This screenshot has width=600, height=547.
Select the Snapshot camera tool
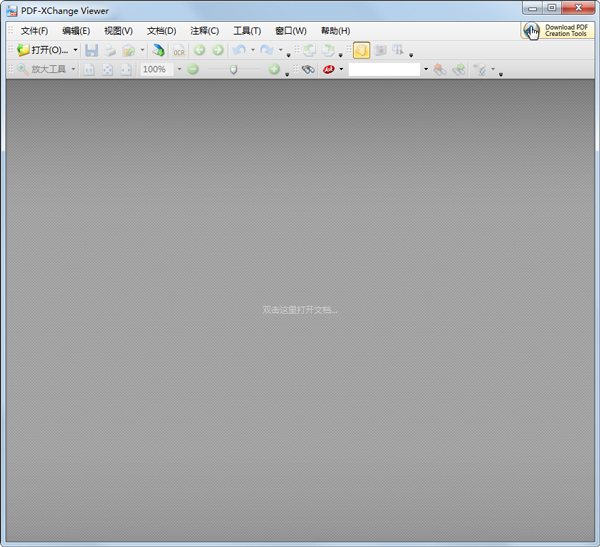(x=380, y=50)
